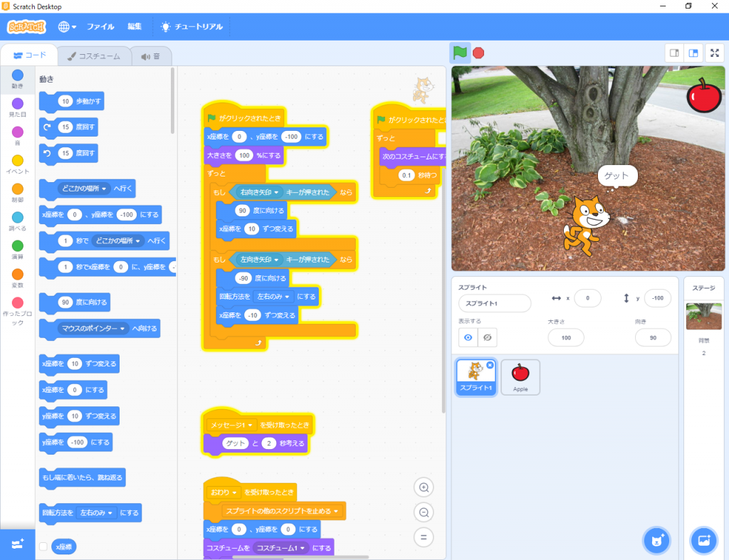Switch to the コスチューム tab
This screenshot has width=729, height=560.
pos(94,56)
